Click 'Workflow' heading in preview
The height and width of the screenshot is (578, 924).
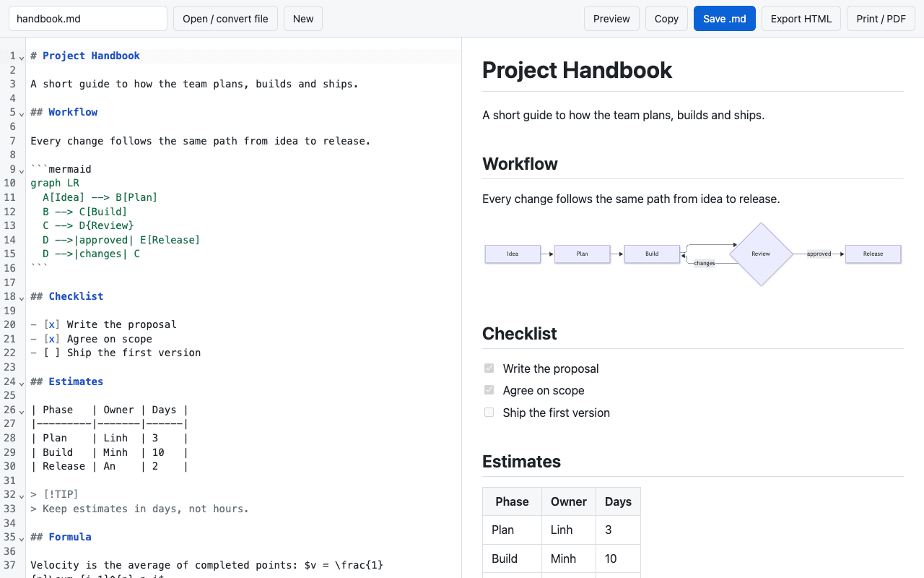pos(520,164)
